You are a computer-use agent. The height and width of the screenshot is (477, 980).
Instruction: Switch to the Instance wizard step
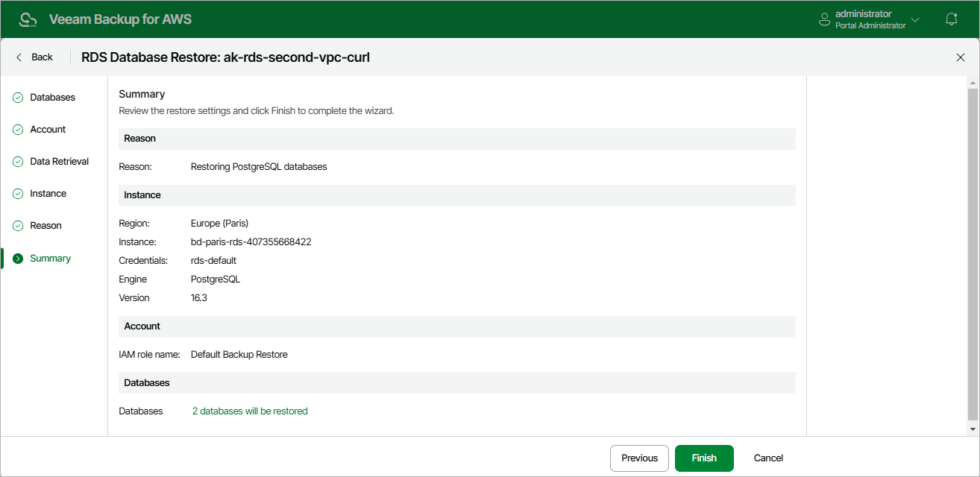48,194
